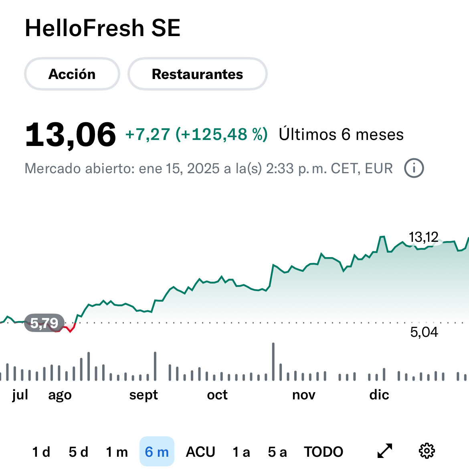Tap the Acción category pill

[x=72, y=74]
